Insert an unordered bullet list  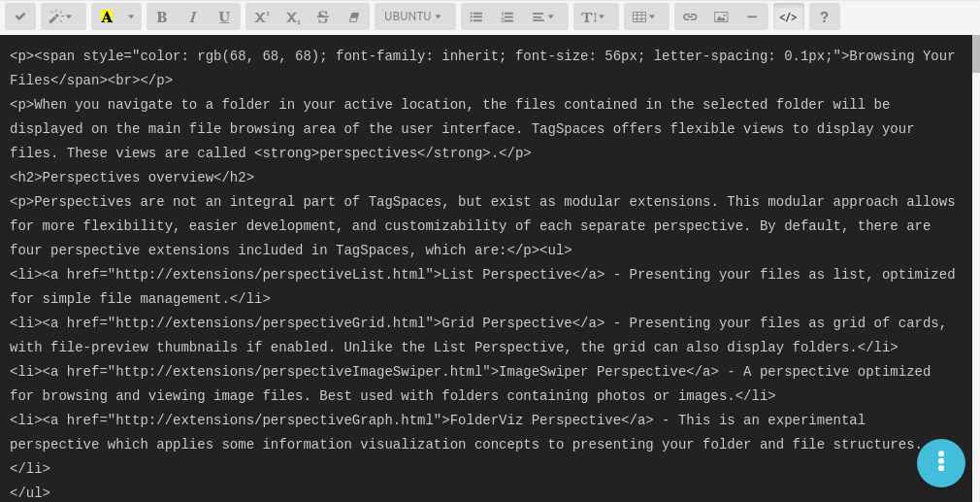(476, 17)
